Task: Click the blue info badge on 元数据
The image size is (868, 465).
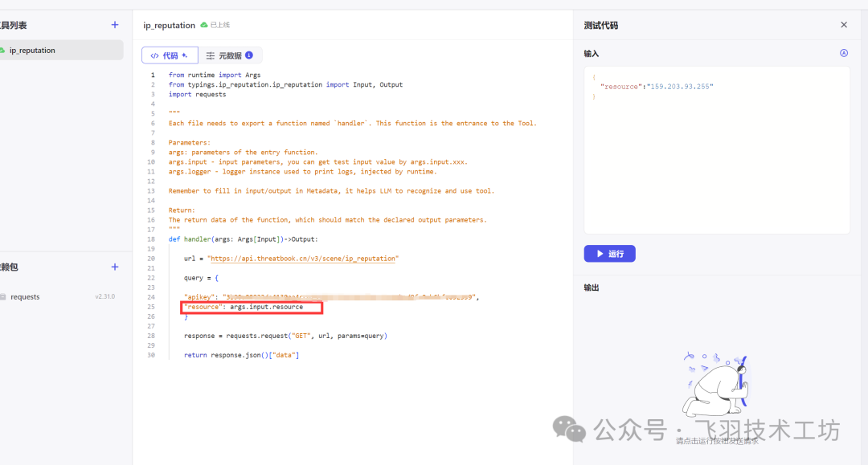Action: coord(249,55)
